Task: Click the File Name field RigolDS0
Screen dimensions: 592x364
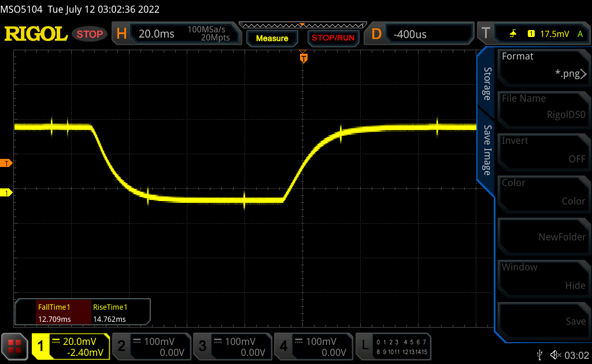Action: click(543, 107)
